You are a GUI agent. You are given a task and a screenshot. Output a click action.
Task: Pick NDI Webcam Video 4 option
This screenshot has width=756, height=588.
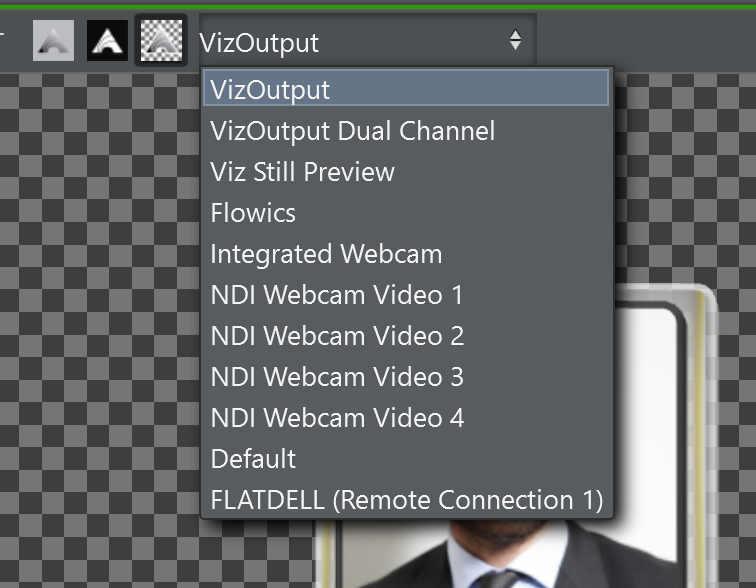[x=337, y=418]
